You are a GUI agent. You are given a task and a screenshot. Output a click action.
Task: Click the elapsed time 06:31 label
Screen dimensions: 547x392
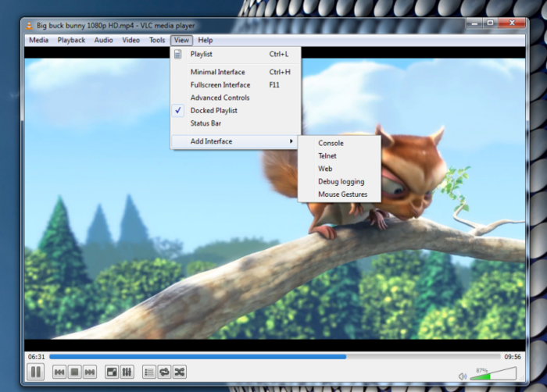(36, 357)
